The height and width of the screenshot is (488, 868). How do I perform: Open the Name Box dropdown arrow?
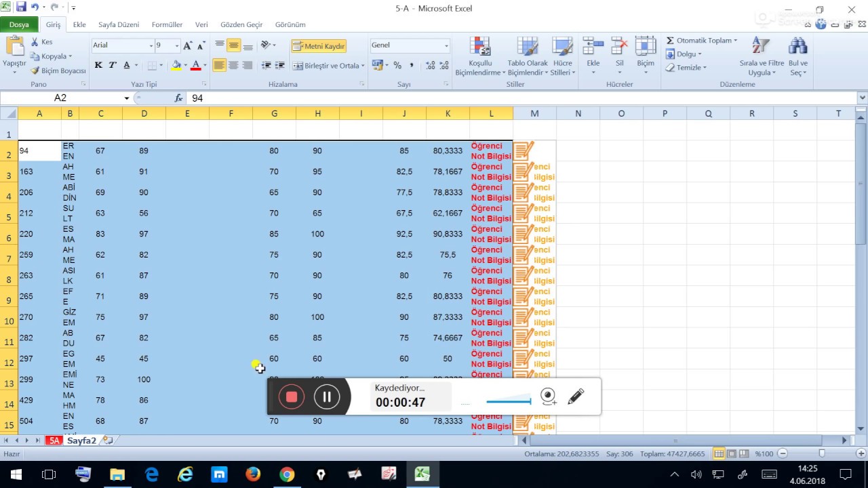coord(126,98)
